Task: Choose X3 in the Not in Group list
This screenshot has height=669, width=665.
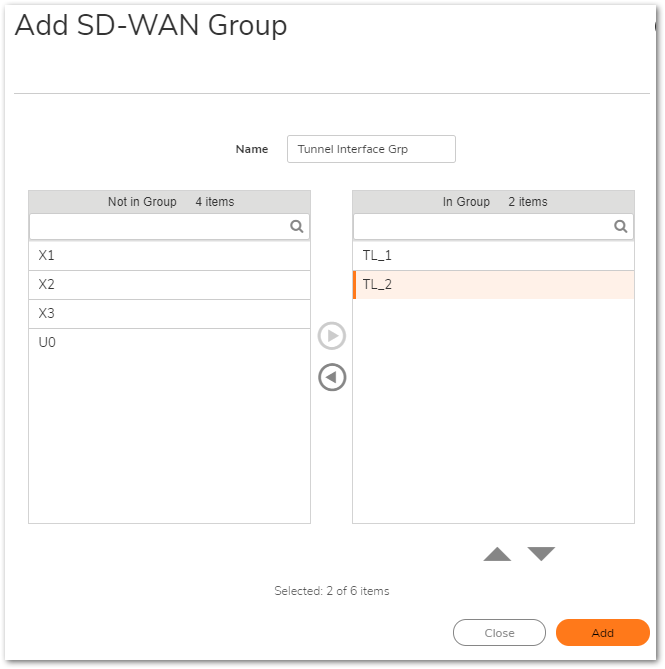Action: point(169,314)
